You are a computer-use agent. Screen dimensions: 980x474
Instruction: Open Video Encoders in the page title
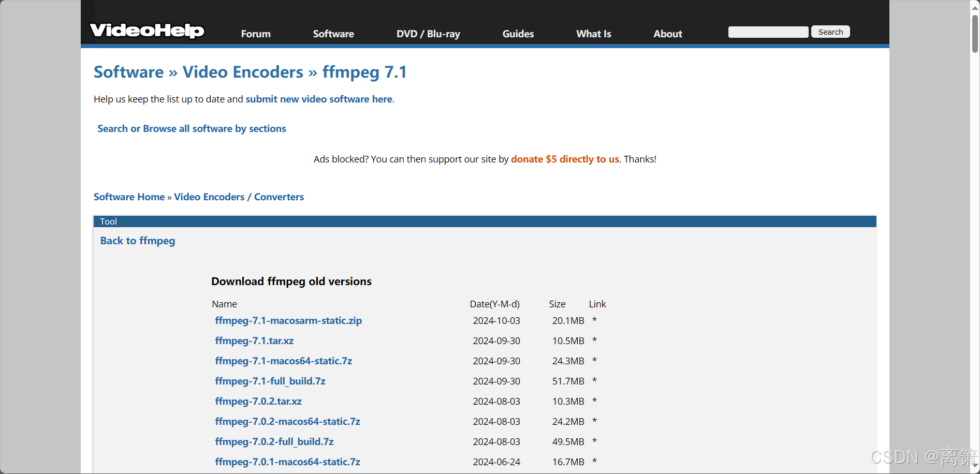tap(243, 72)
